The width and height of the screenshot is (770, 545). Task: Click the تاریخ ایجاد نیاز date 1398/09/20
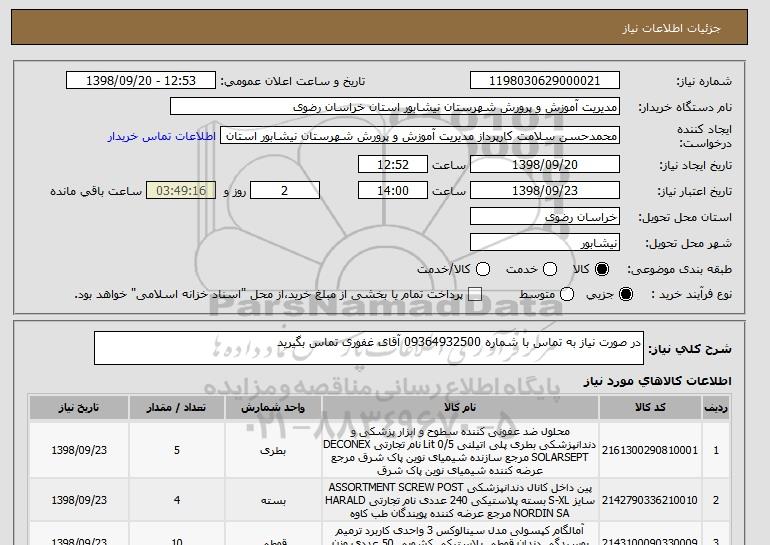click(x=545, y=164)
